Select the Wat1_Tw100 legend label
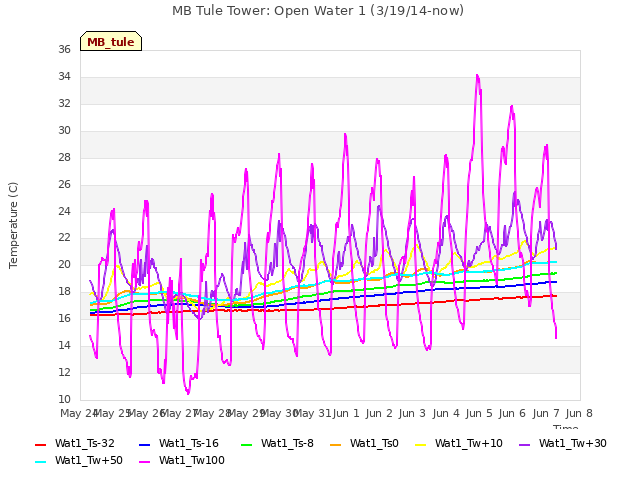This screenshot has width=640, height=480. tap(192, 460)
